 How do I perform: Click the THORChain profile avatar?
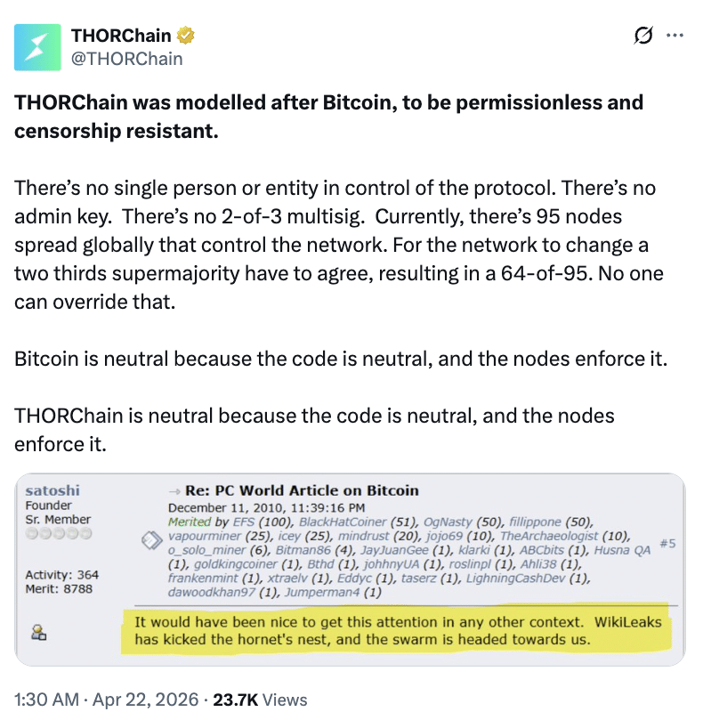click(37, 47)
